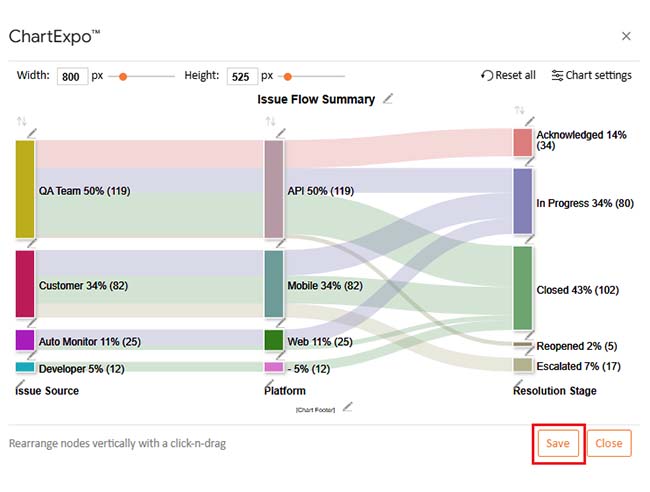This screenshot has height=492, width=650.
Task: Click the Issue Flow Summary chart title
Action: 316,99
